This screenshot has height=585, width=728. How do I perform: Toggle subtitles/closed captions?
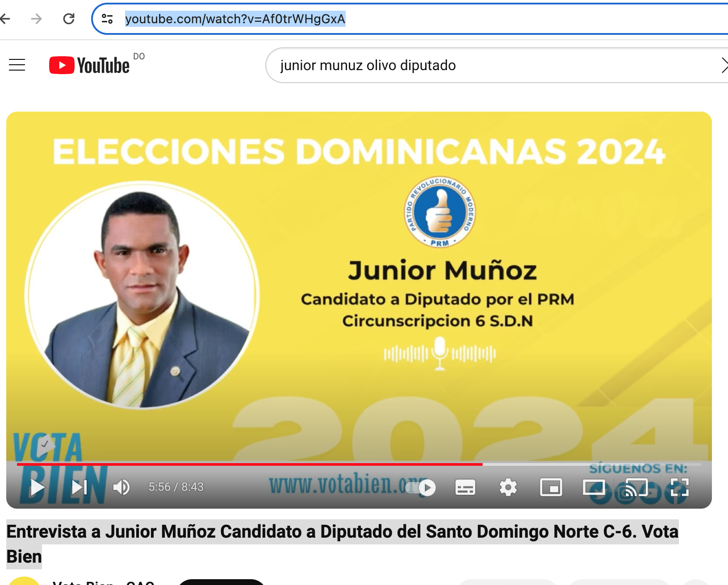pos(465,487)
